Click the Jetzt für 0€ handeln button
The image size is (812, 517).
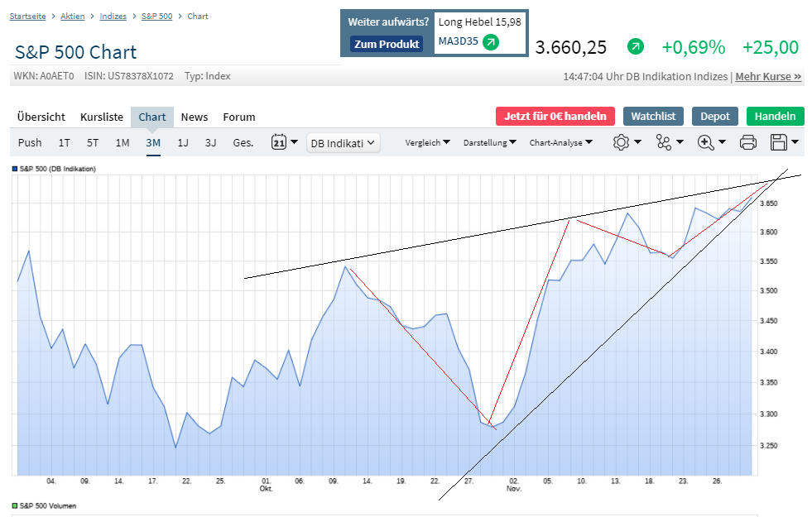click(x=555, y=116)
